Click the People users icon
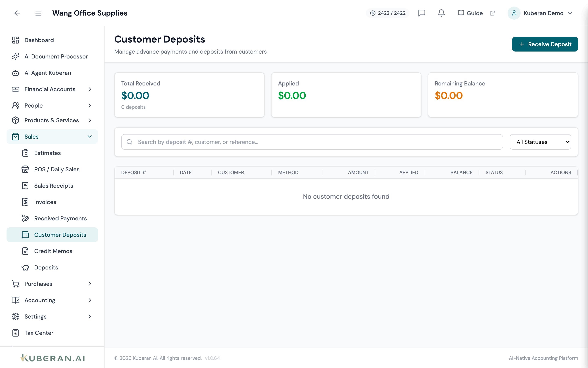This screenshot has width=588, height=368. pyautogui.click(x=16, y=105)
